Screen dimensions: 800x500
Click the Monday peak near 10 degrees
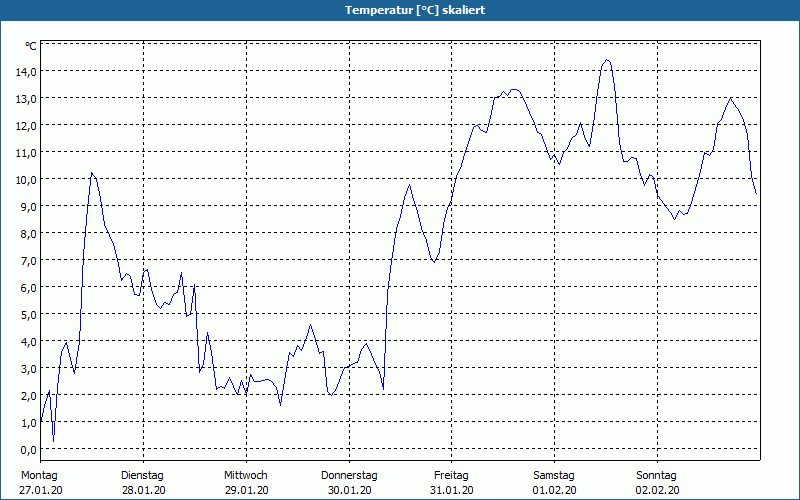tap(92, 173)
